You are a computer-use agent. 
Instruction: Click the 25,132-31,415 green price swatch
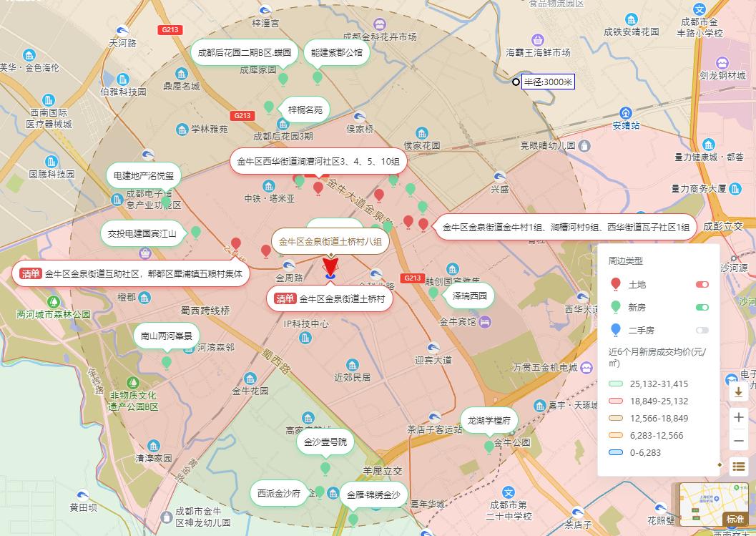[x=617, y=384]
